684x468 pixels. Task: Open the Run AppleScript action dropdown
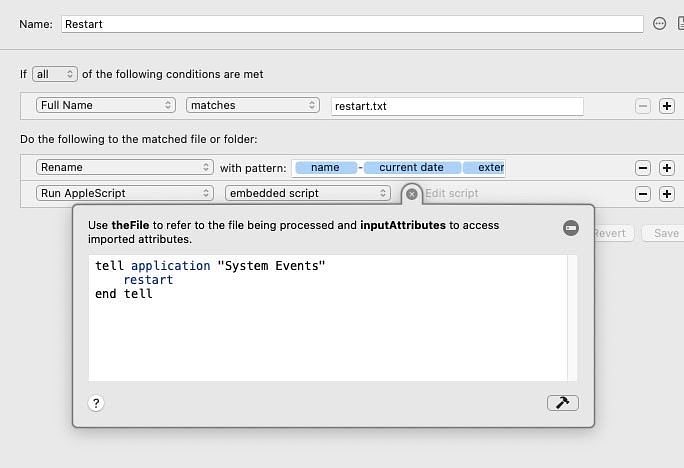125,193
